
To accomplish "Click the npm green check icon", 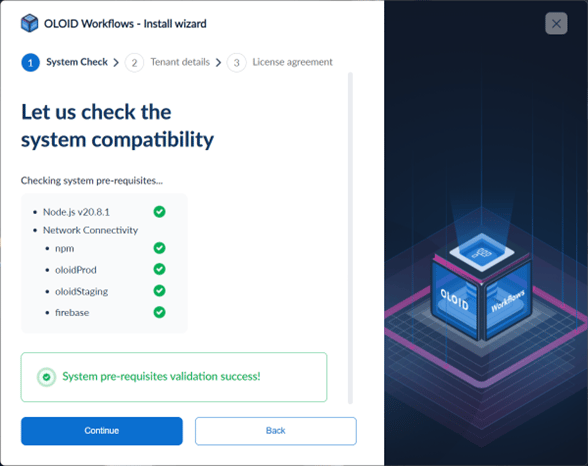I will coord(159,248).
